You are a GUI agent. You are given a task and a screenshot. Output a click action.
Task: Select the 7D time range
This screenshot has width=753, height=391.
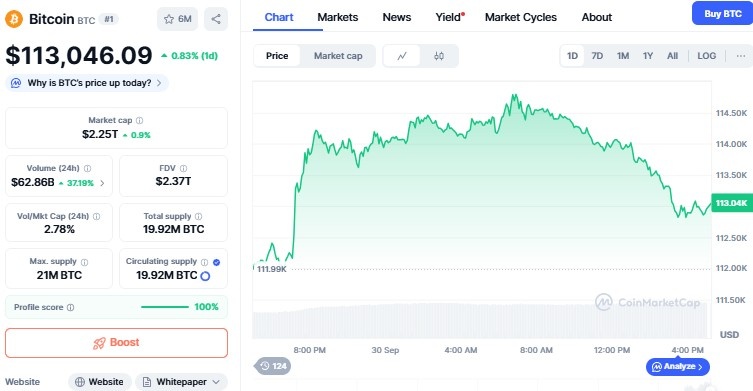597,56
